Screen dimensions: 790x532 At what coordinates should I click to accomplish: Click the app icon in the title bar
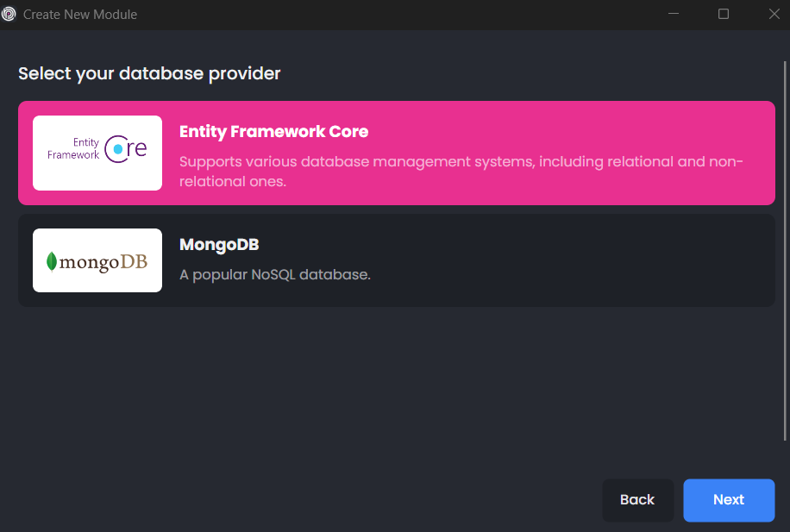click(9, 14)
